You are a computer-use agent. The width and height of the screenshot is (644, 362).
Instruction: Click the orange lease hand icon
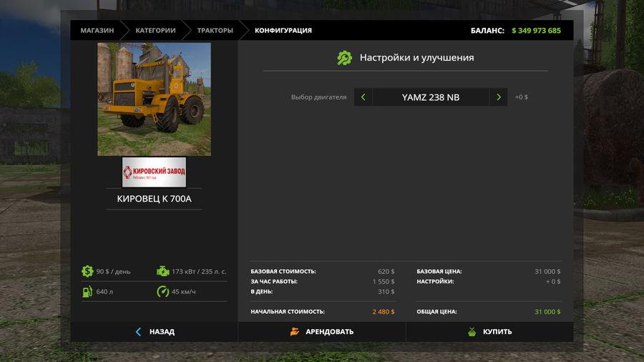coord(294,332)
